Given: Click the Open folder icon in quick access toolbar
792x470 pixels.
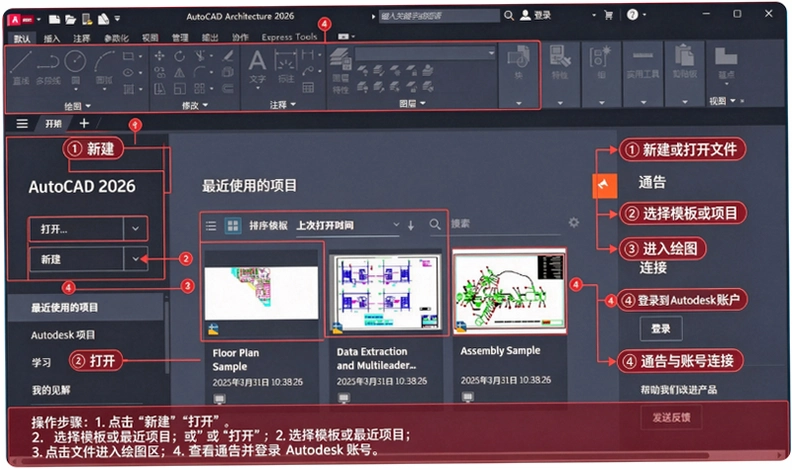Looking at the screenshot, I should coord(70,19).
